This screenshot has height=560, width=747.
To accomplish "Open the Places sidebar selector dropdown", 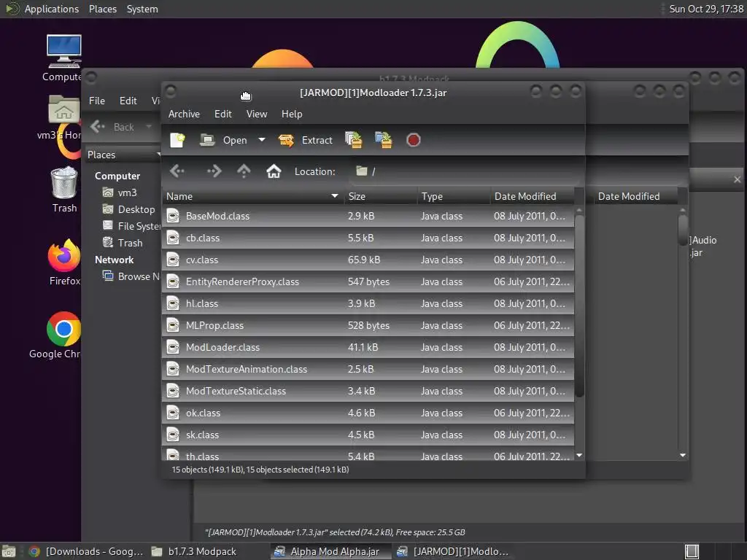I will (124, 155).
